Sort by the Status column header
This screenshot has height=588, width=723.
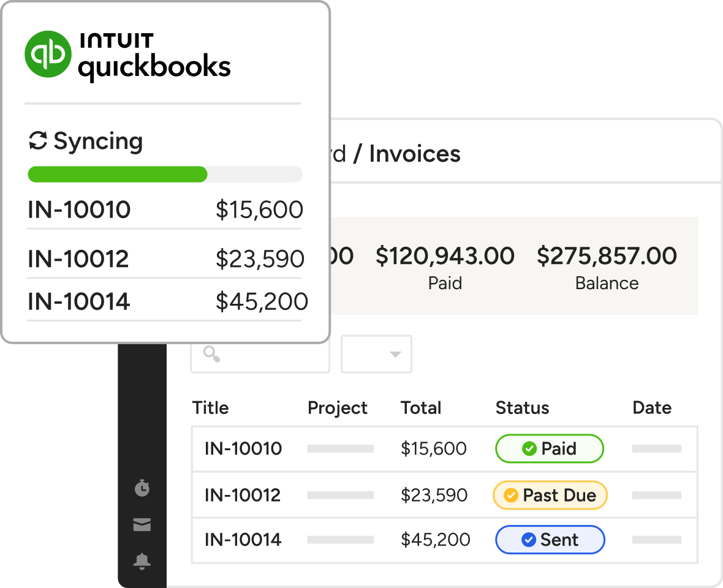[523, 408]
